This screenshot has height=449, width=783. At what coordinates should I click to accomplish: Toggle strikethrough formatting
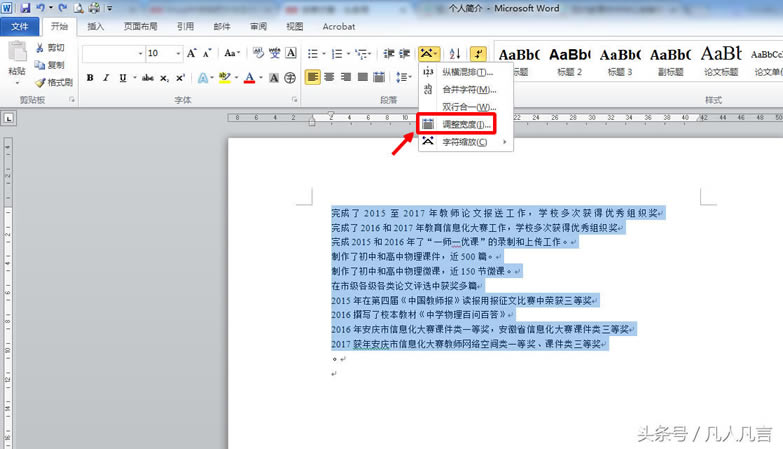(148, 78)
